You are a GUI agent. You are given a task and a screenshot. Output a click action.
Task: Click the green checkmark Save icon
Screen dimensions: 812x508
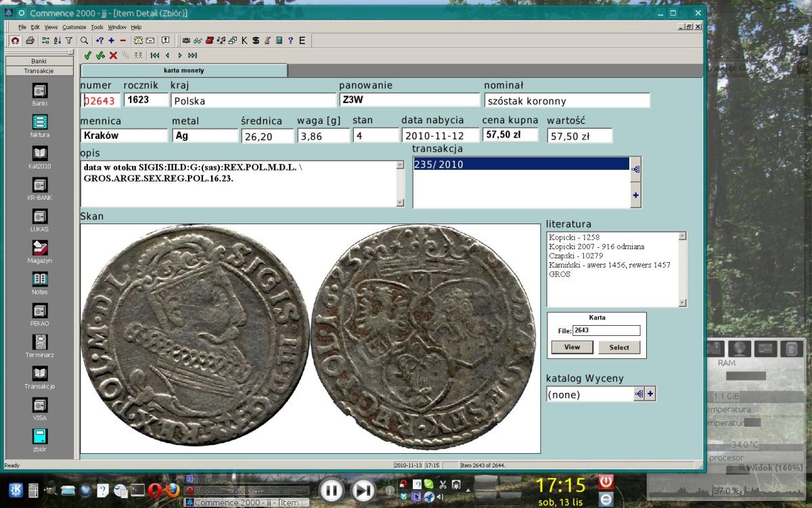(88, 56)
